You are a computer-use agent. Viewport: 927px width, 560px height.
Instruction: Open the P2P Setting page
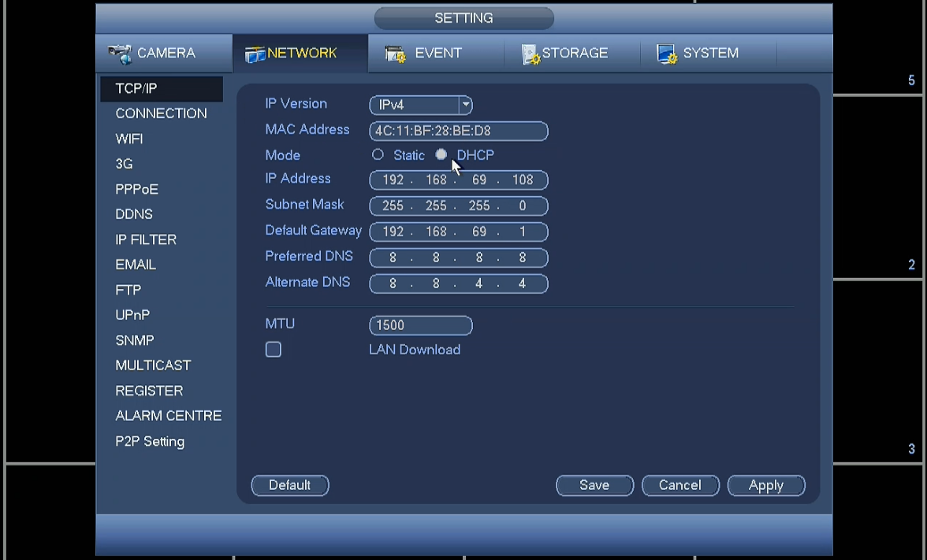(x=150, y=441)
